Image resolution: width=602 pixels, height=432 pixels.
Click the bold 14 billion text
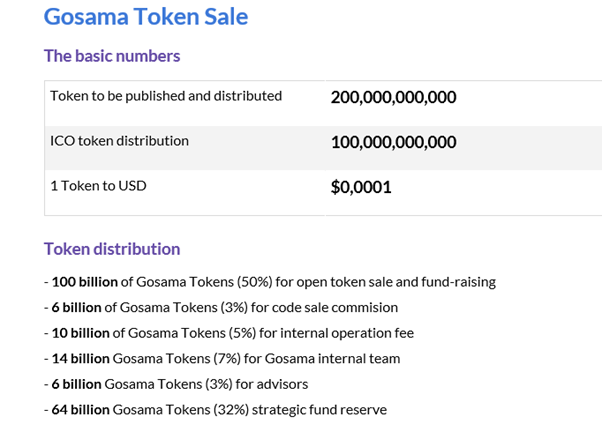coord(80,359)
